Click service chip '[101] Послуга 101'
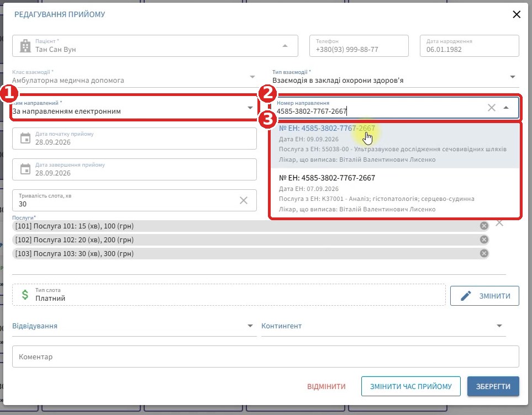The height and width of the screenshot is (415, 532). [x=250, y=226]
